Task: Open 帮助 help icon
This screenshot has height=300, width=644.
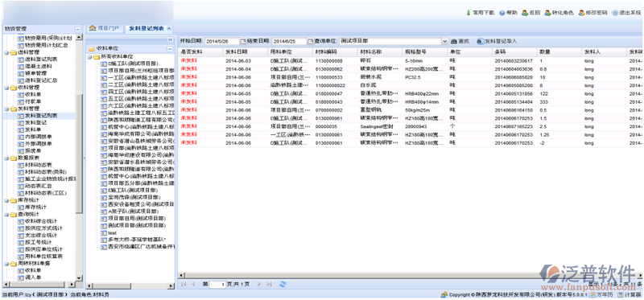Action: tap(502, 13)
